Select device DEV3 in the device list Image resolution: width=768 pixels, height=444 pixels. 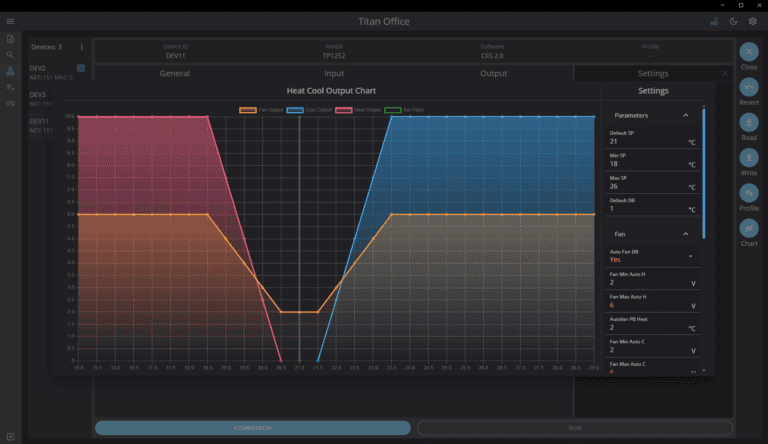[43, 99]
